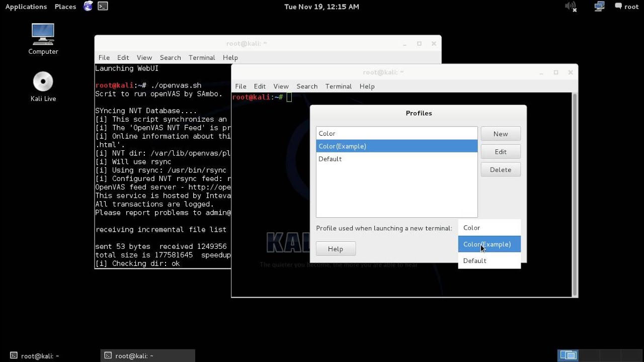Click the workspace switcher icon in bottom panel
Image resolution: width=644 pixels, height=362 pixels.
pos(568,355)
